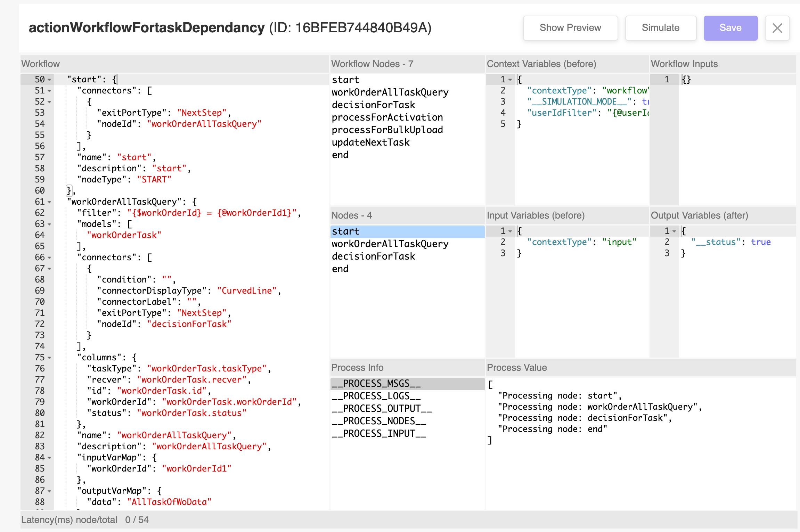Click "__status" key in Output Variables
Viewport: 800px width, 532px height.
716,242
